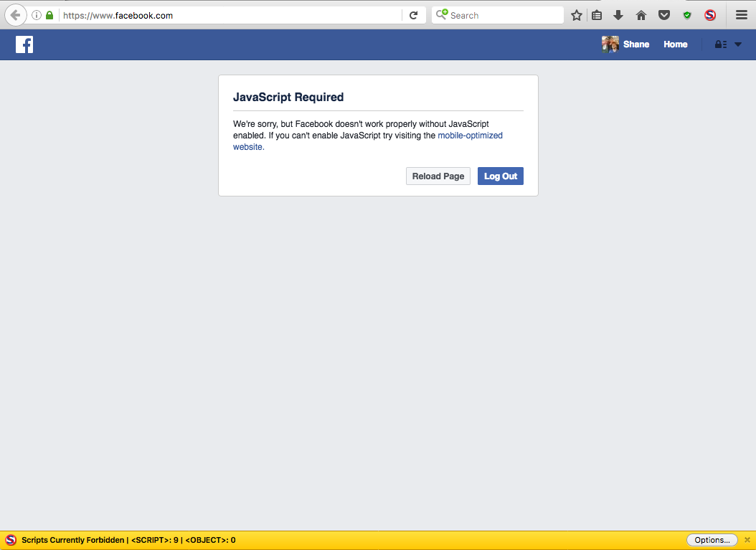Reload the page with the address bar refresh icon
Screen dimensions: 756x550
pyautogui.click(x=413, y=15)
